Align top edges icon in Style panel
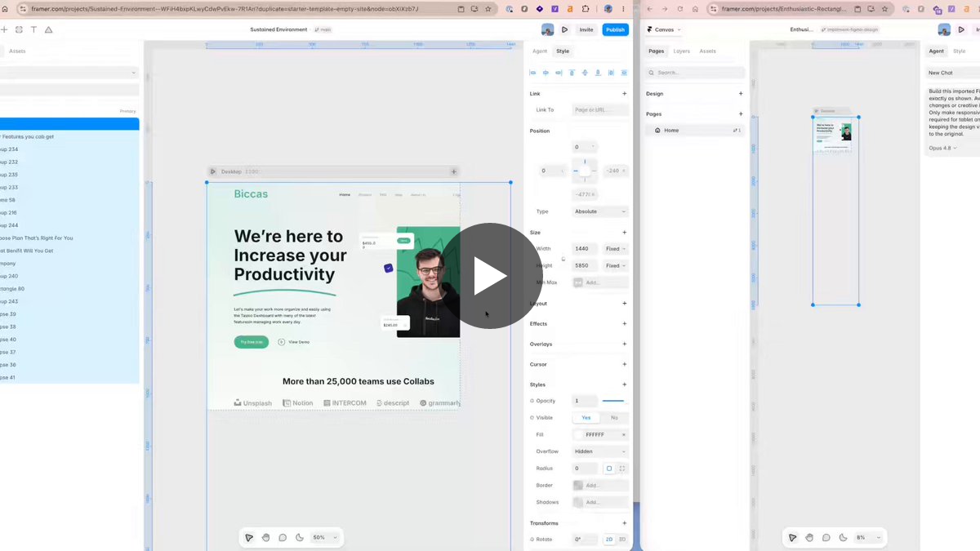 (x=572, y=73)
